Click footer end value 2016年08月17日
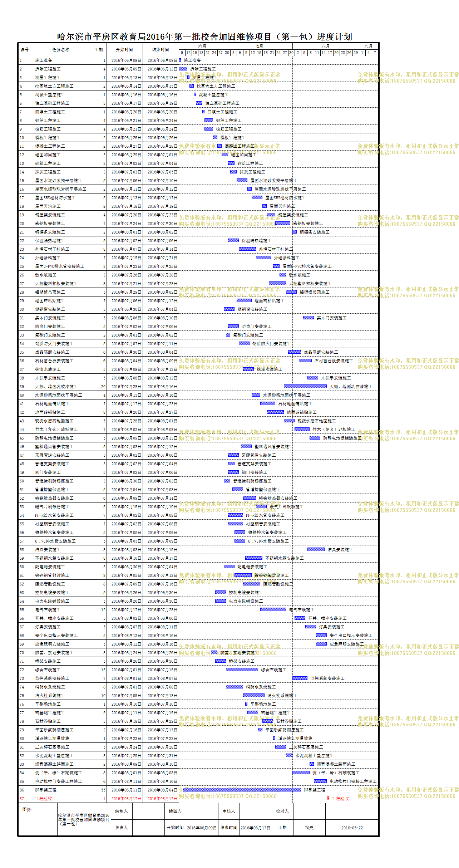 coord(256,828)
